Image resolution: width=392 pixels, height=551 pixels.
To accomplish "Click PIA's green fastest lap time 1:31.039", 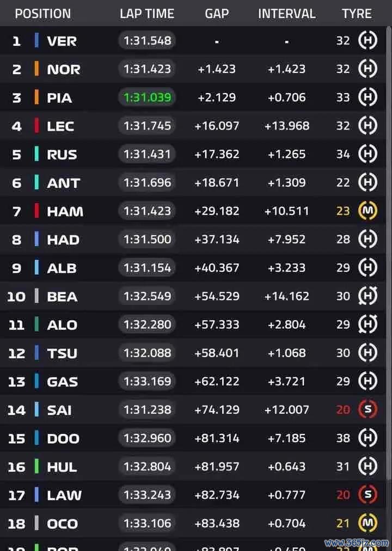I will [x=147, y=97].
